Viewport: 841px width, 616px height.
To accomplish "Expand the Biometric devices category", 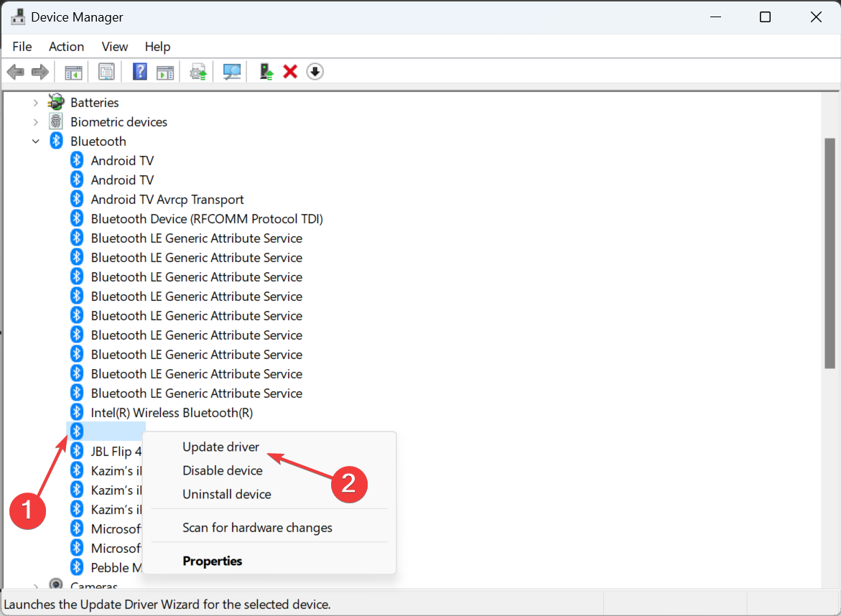I will tap(35, 122).
